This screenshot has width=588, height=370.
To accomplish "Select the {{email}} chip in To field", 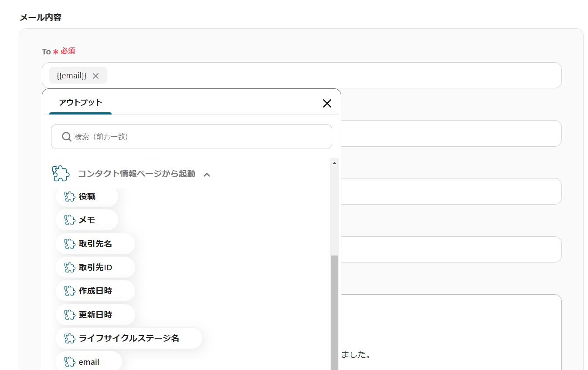I will point(78,76).
